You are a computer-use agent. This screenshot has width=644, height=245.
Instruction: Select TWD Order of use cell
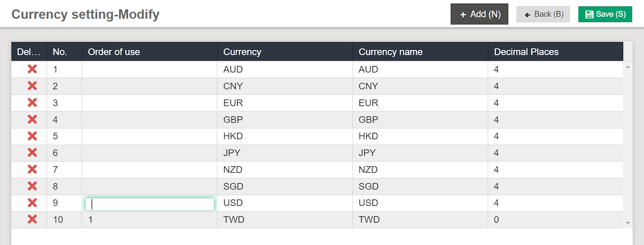(x=149, y=220)
